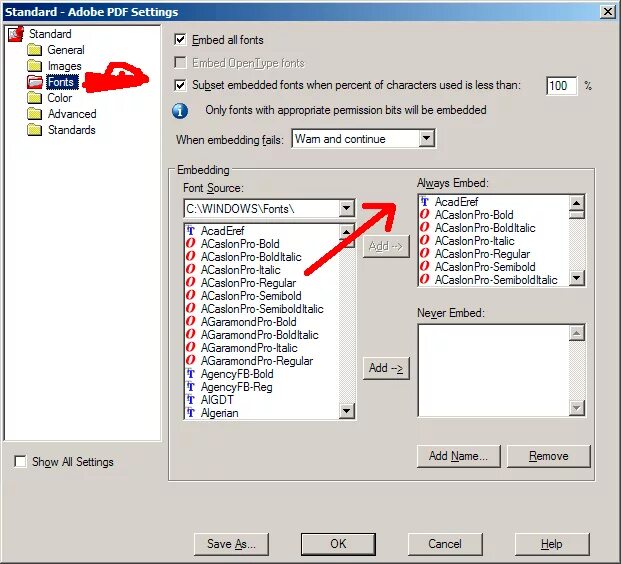Click down arrow of Never Embed scrollbar
This screenshot has width=621, height=564.
coord(577,408)
